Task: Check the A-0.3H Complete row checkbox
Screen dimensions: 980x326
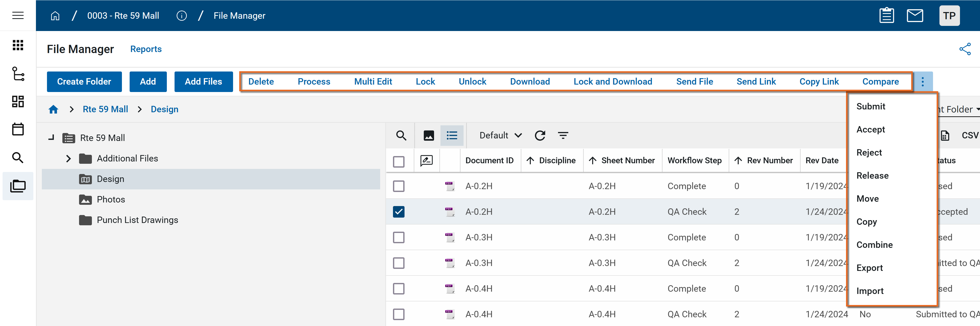Action: pyautogui.click(x=398, y=238)
